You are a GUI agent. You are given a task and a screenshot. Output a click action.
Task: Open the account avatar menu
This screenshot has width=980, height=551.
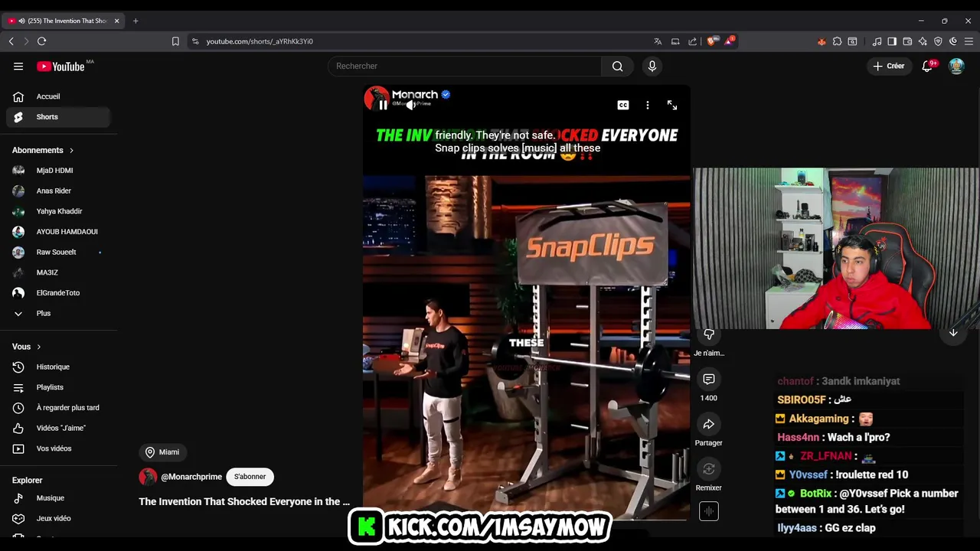click(956, 66)
